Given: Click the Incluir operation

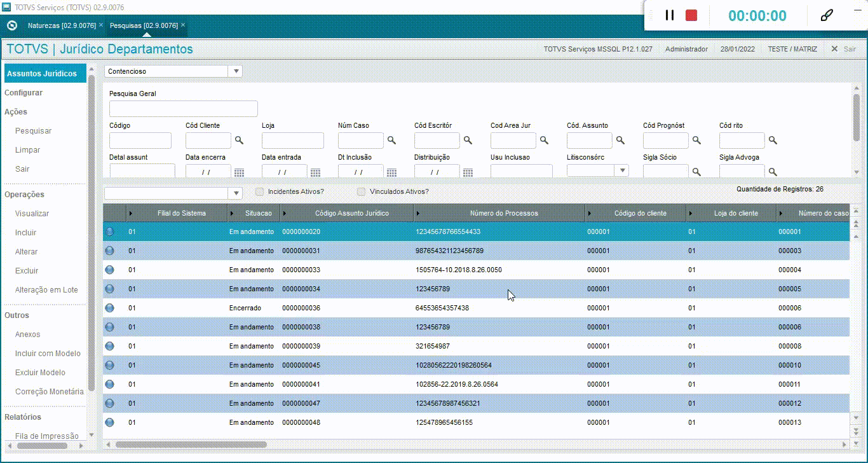Looking at the screenshot, I should coord(26,233).
